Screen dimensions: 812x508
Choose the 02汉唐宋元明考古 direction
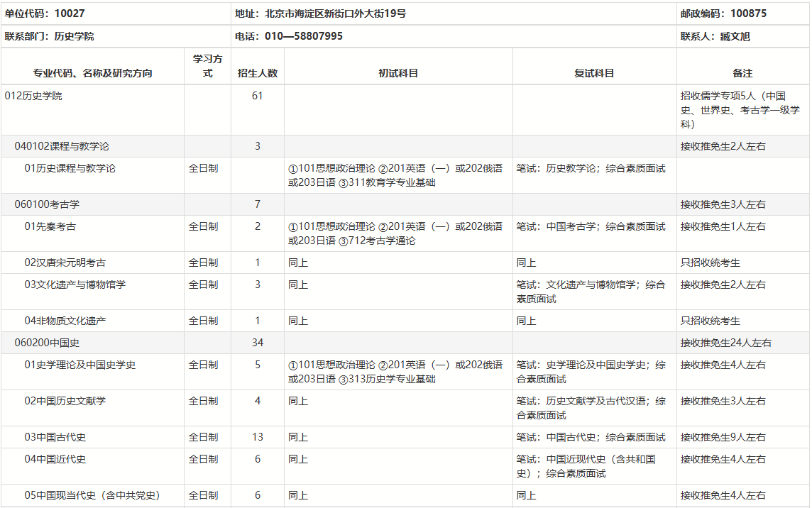(x=65, y=263)
